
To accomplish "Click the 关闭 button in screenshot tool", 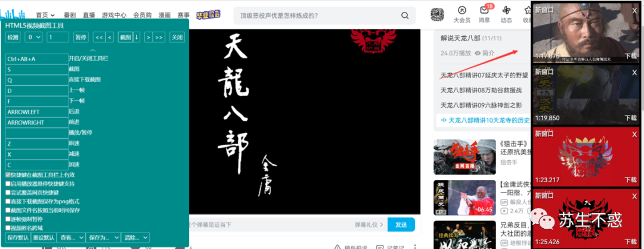I will (177, 38).
